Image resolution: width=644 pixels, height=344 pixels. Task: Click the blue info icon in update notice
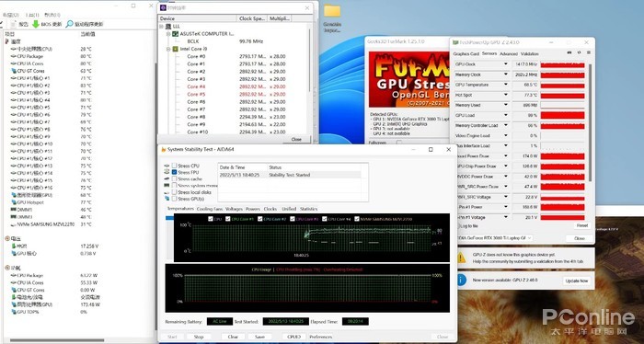(x=462, y=280)
